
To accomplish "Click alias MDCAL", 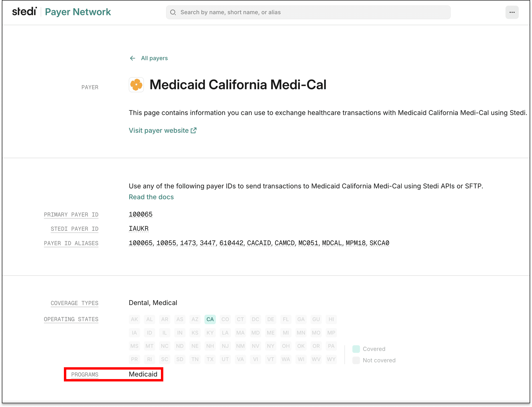I will (x=332, y=243).
